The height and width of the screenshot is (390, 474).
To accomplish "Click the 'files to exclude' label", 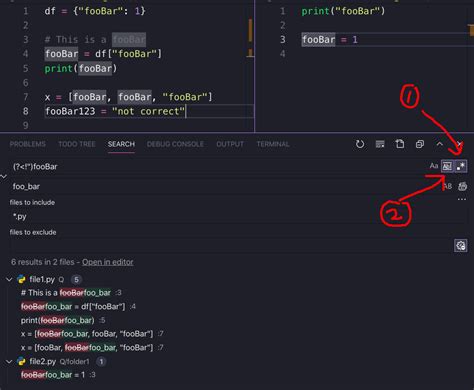I will tap(33, 232).
